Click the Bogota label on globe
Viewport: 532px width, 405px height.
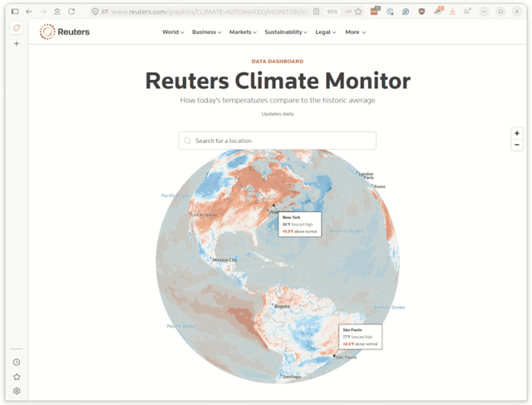282,306
